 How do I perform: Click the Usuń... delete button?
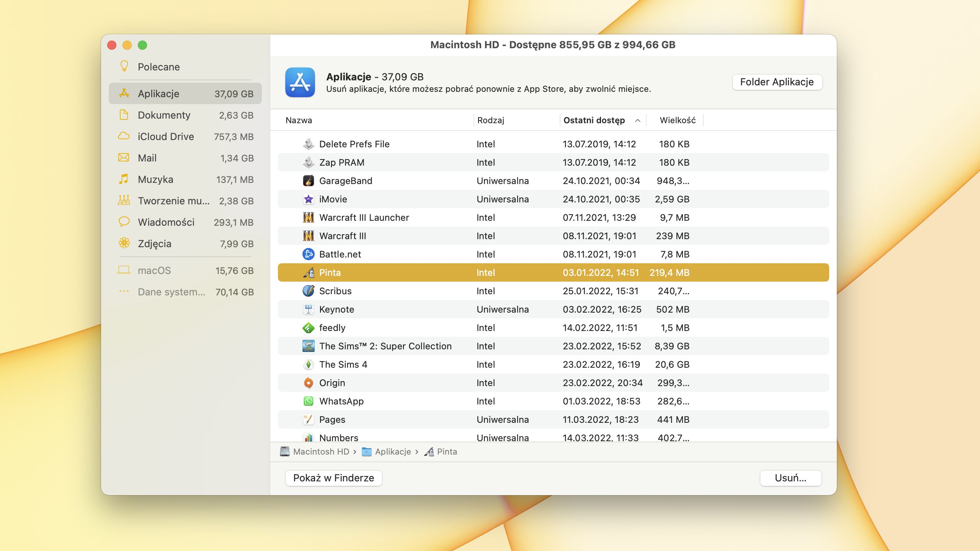coord(790,478)
